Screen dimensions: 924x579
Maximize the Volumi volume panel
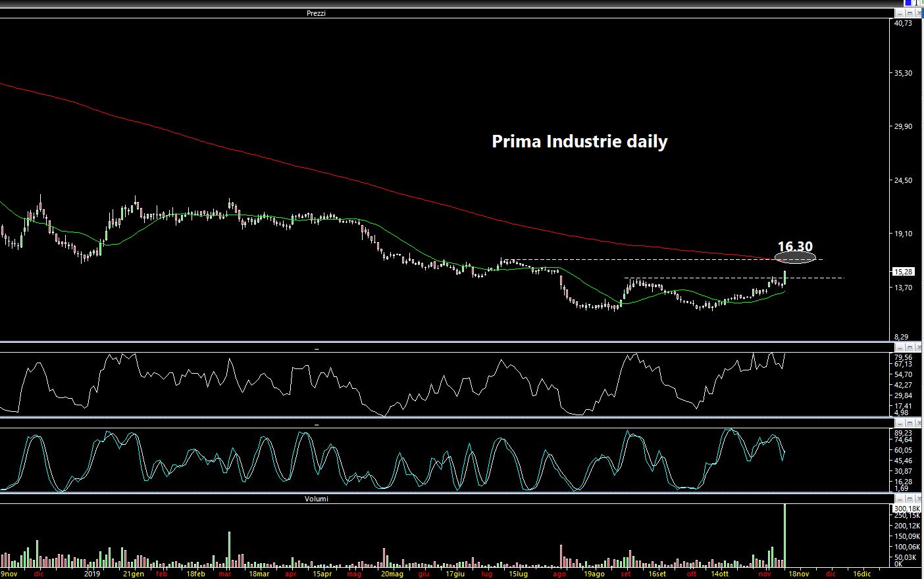[x=909, y=499]
